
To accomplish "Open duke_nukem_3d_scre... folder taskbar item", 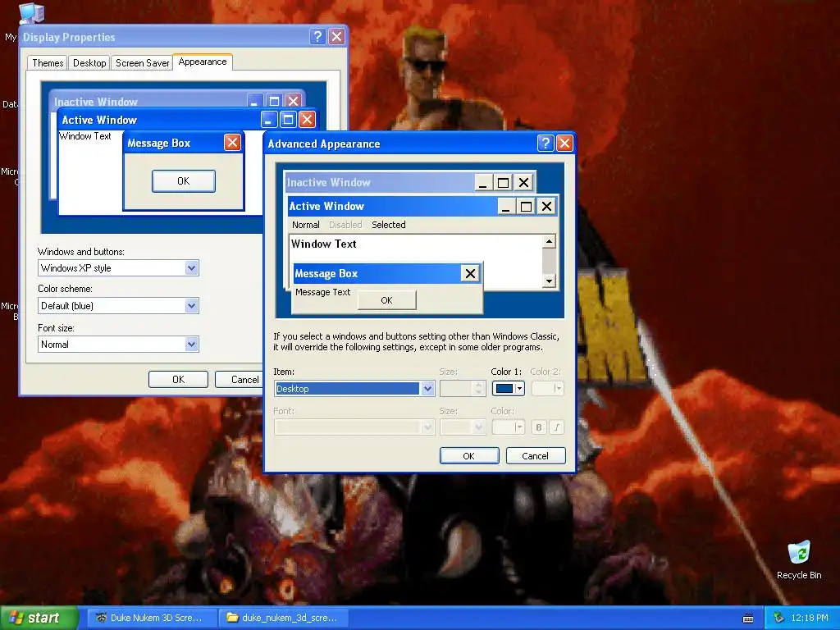I will 283,618.
